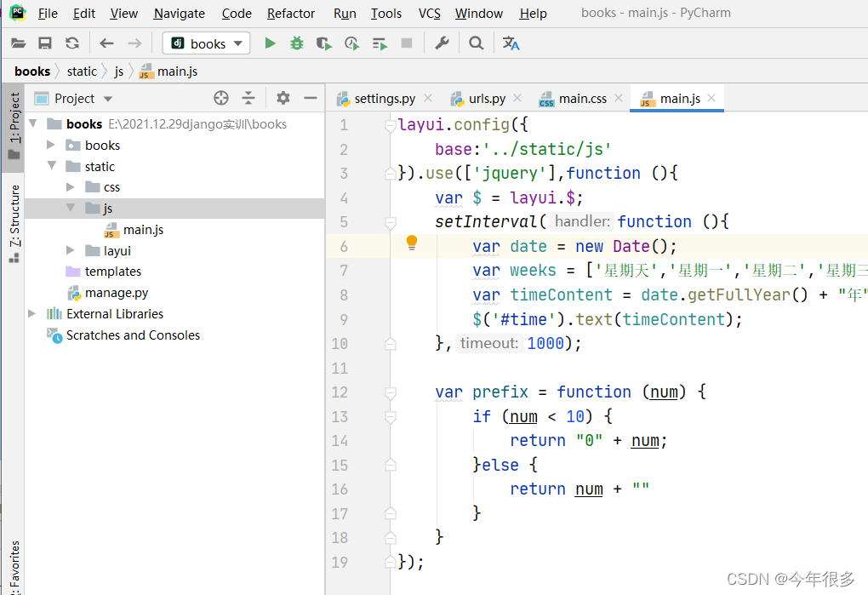Click the Translate toolbar icon

point(511,43)
